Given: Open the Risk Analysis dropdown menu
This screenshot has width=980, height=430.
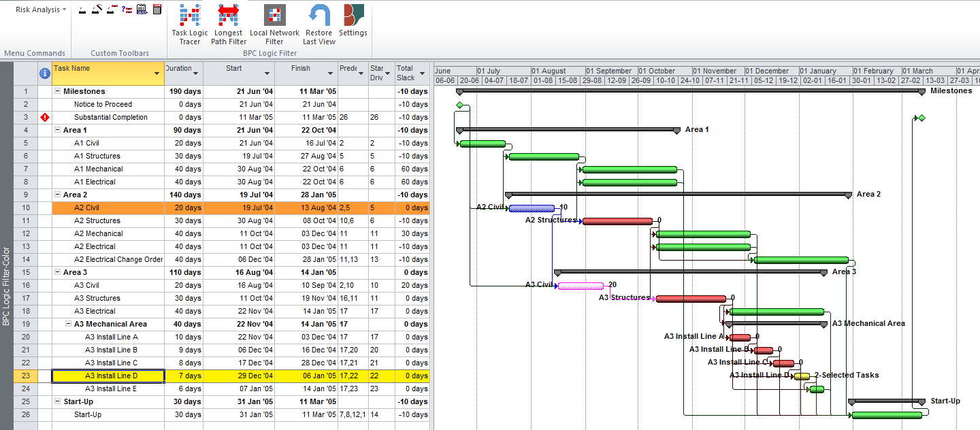Looking at the screenshot, I should (x=41, y=10).
